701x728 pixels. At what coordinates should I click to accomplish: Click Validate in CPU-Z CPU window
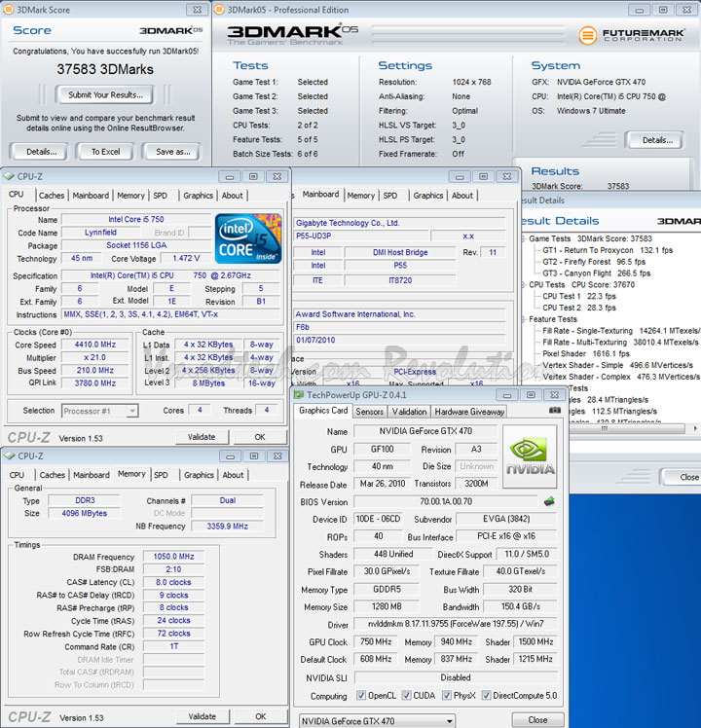tap(202, 437)
